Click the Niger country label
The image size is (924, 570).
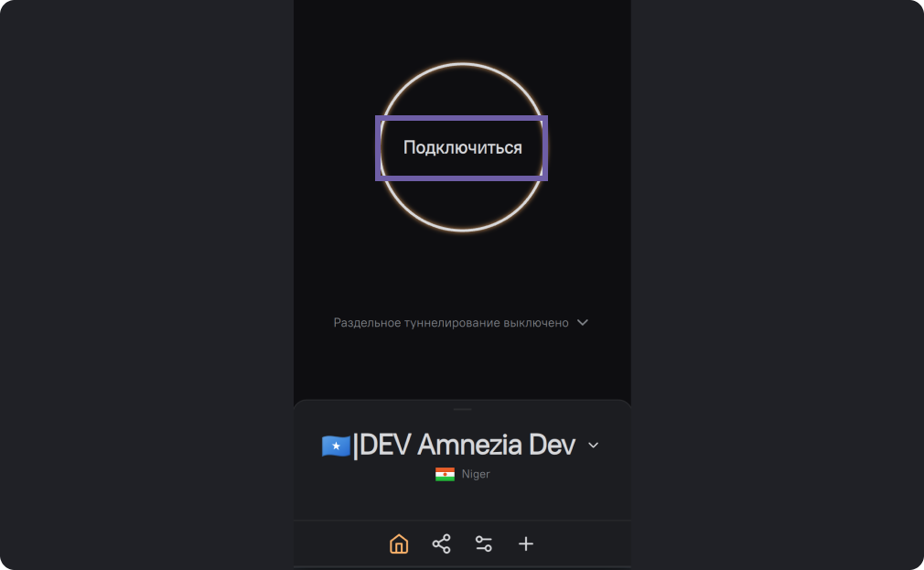[476, 474]
